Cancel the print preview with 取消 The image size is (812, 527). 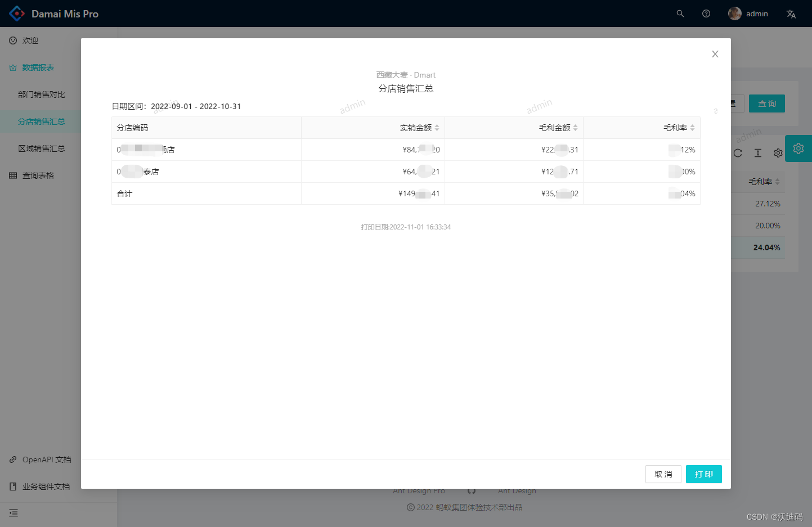click(663, 474)
